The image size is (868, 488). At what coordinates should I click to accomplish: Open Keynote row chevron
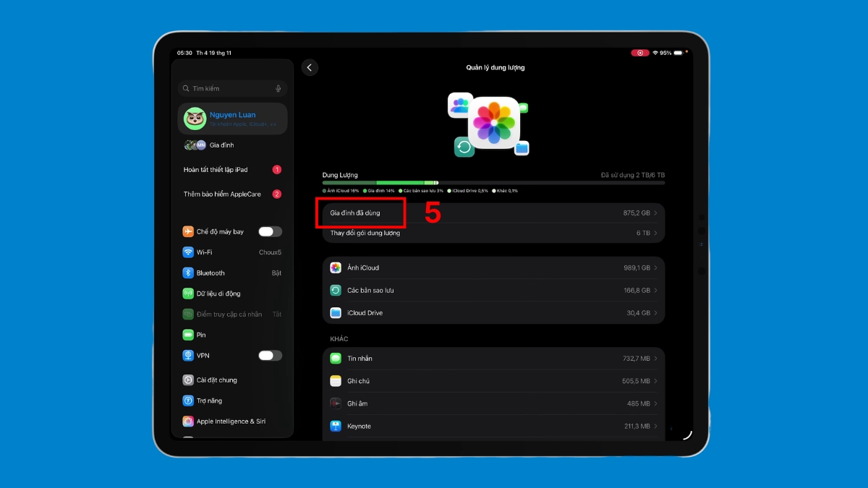click(x=655, y=427)
